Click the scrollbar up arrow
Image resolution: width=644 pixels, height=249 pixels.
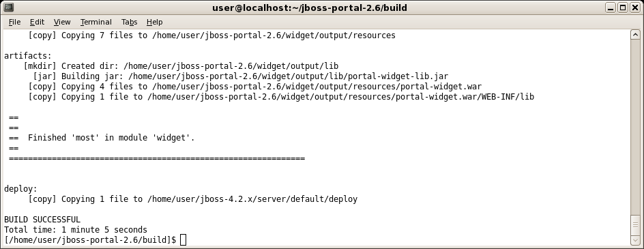pos(635,35)
